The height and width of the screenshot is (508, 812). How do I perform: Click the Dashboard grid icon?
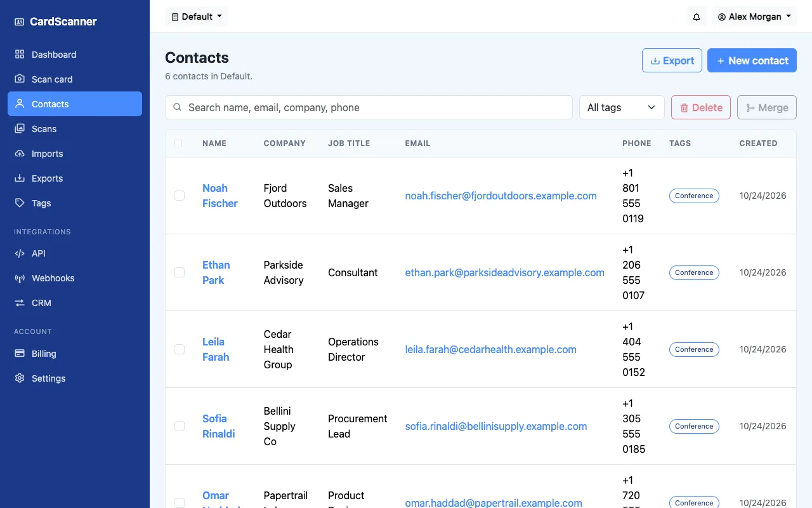(x=20, y=55)
